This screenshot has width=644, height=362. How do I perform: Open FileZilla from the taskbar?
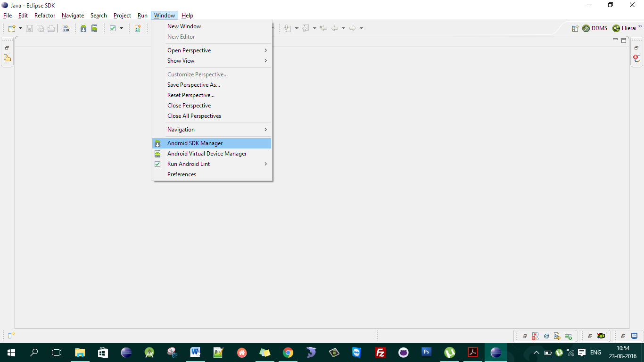[380, 353]
